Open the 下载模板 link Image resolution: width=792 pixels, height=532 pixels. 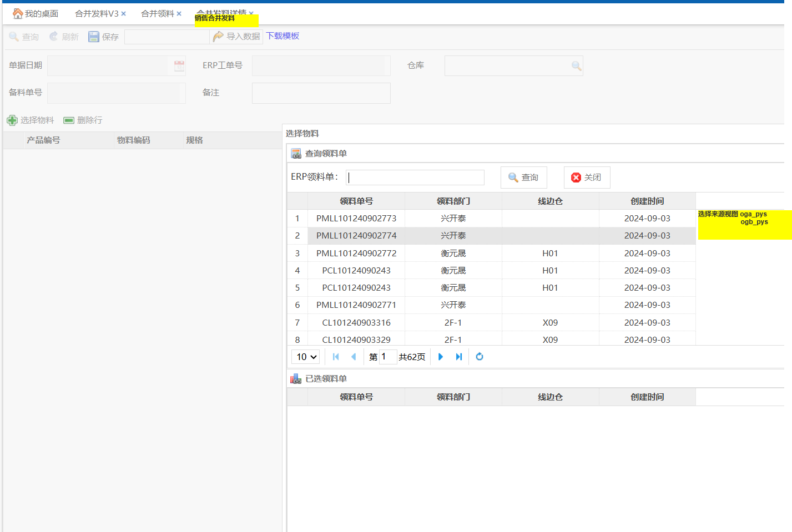coord(283,36)
